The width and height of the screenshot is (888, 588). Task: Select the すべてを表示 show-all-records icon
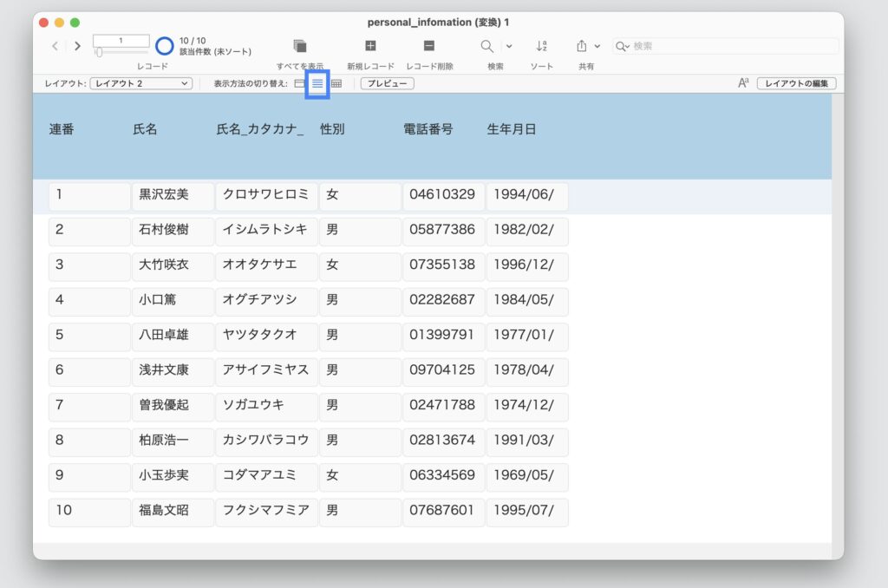tap(300, 45)
